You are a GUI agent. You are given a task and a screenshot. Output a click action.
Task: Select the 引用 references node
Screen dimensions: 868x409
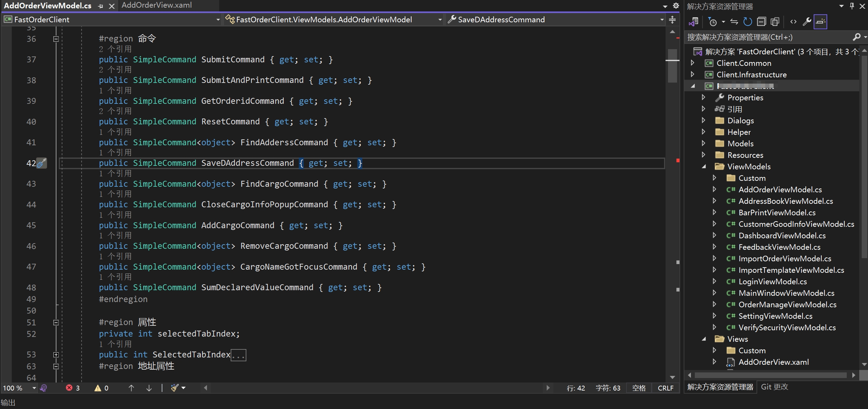coord(735,109)
